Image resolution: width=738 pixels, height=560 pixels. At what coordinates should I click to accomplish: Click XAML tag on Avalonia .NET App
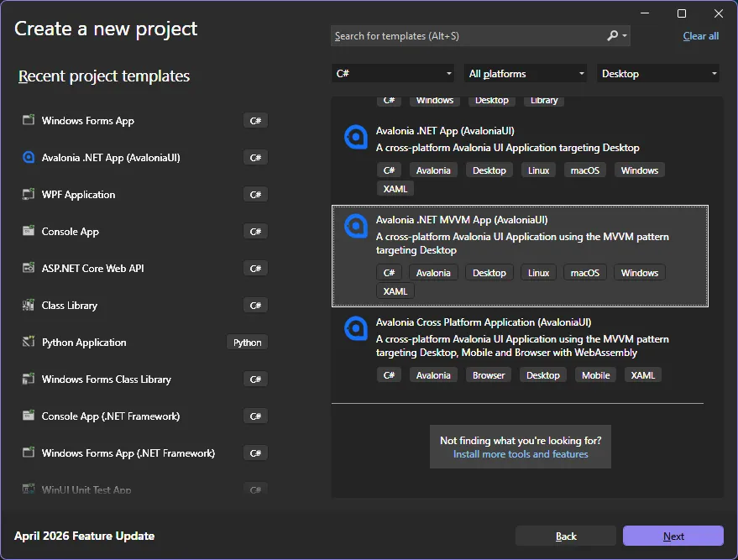(395, 189)
